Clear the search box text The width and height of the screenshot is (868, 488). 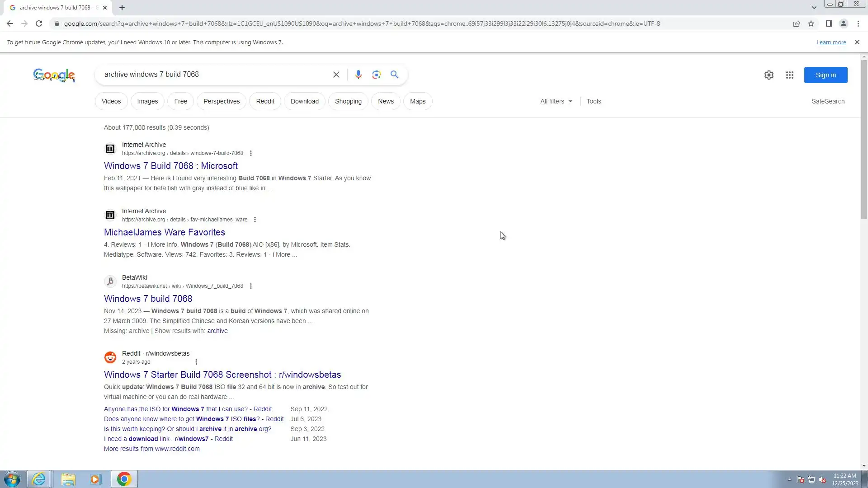pos(336,75)
